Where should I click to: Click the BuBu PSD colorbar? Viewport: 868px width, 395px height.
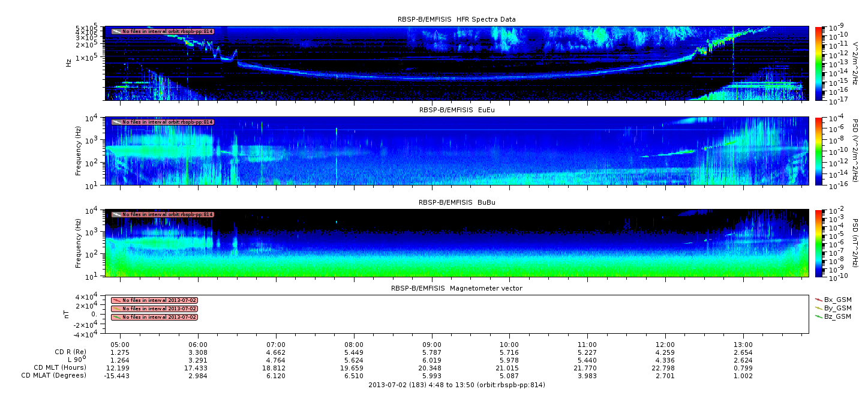[x=819, y=243]
